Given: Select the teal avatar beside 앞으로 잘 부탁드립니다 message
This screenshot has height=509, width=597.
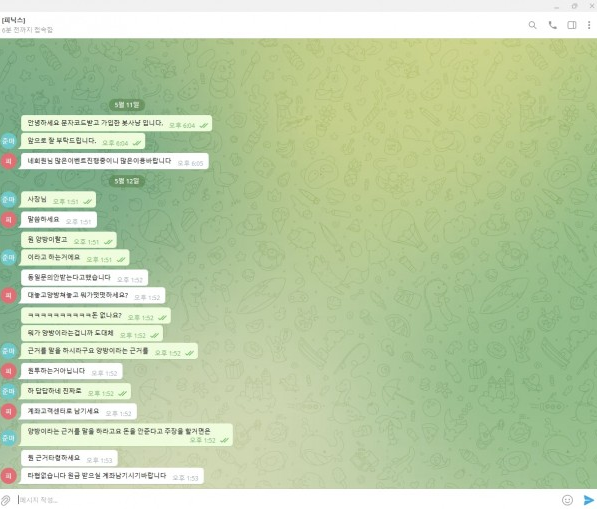Looking at the screenshot, I should [8, 141].
